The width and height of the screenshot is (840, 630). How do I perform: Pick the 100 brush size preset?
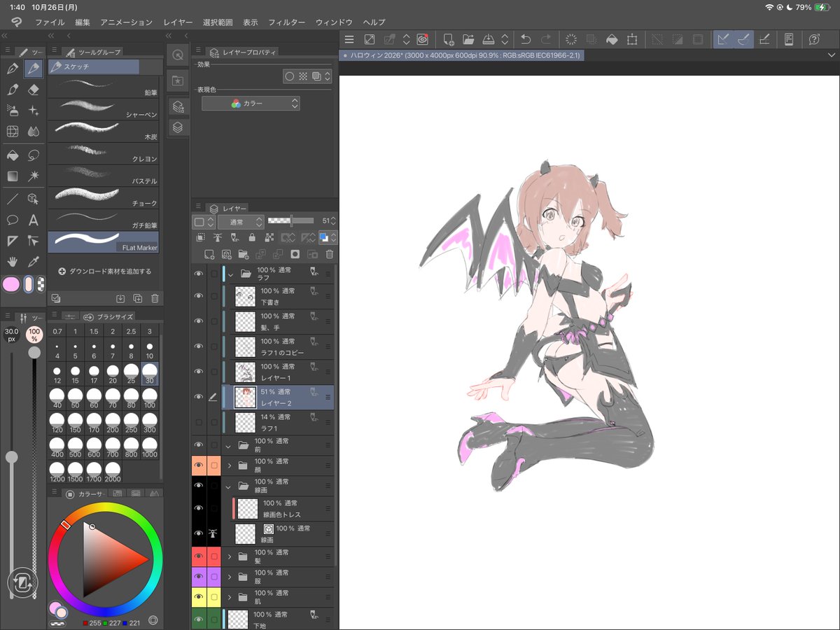coord(150,398)
